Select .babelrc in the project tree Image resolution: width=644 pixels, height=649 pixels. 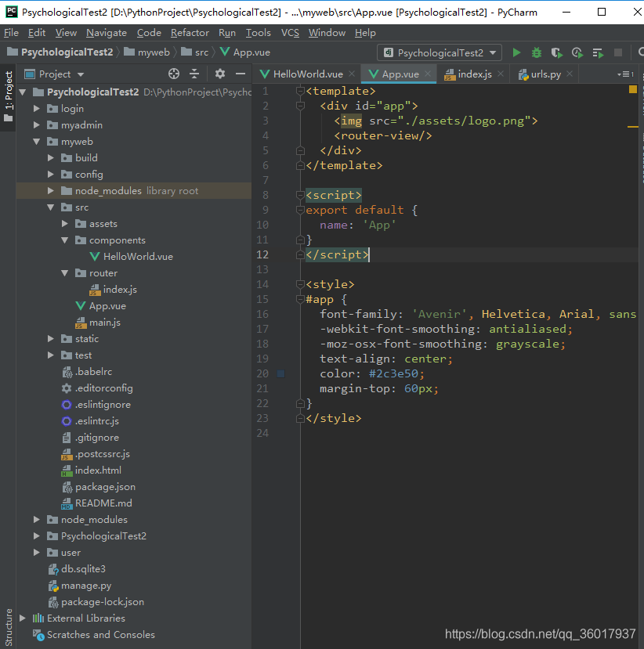(87, 372)
